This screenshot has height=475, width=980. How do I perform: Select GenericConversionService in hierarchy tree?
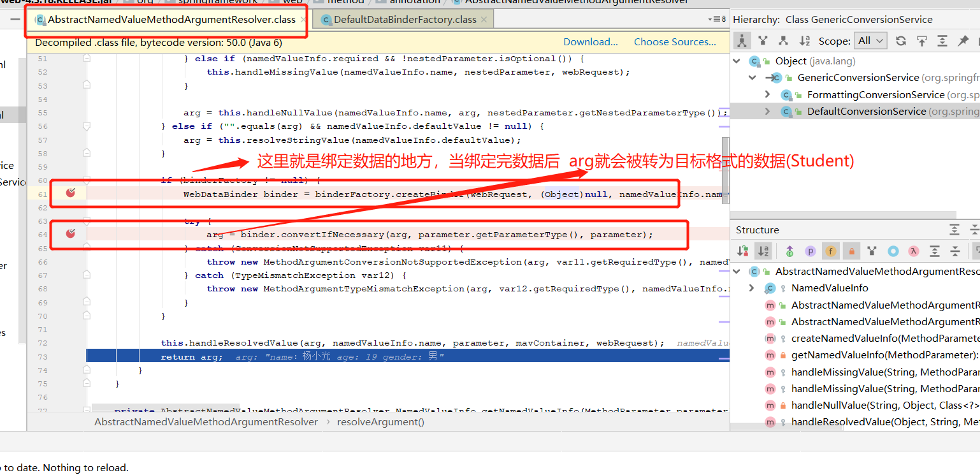[858, 78]
